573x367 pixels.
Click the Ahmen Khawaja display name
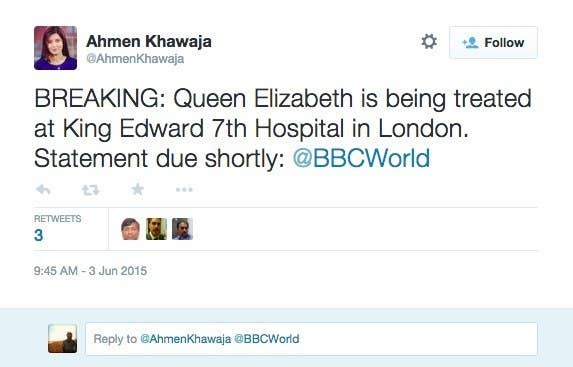(149, 41)
